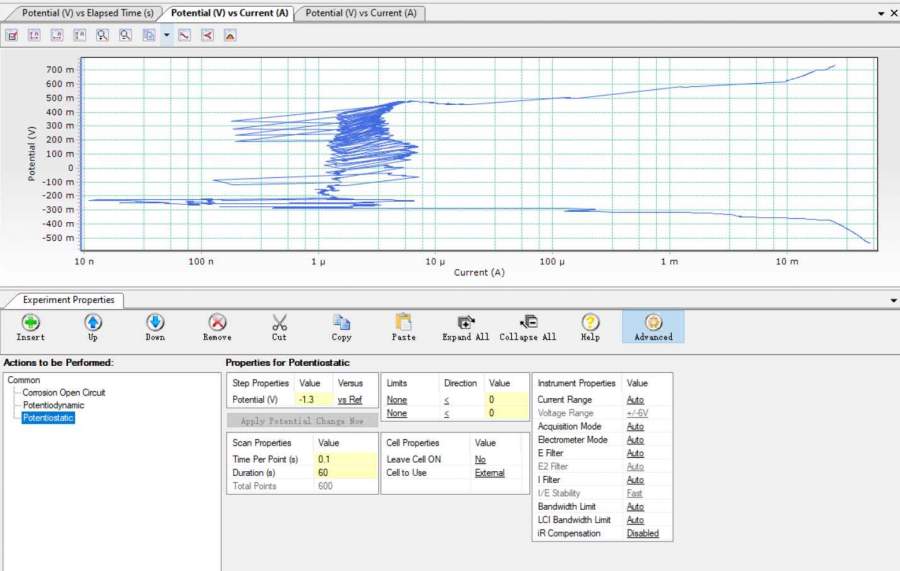Image resolution: width=900 pixels, height=571 pixels.
Task: Move the selected step Down
Action: click(155, 323)
